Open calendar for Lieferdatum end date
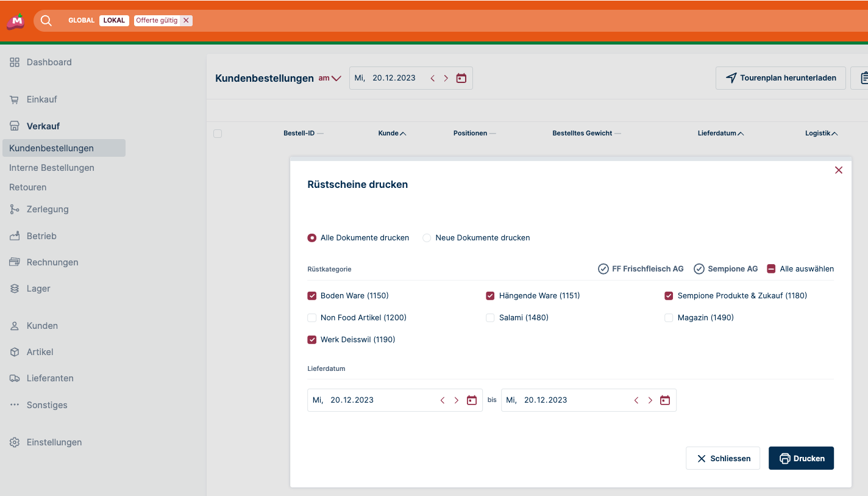868x496 pixels. point(665,400)
